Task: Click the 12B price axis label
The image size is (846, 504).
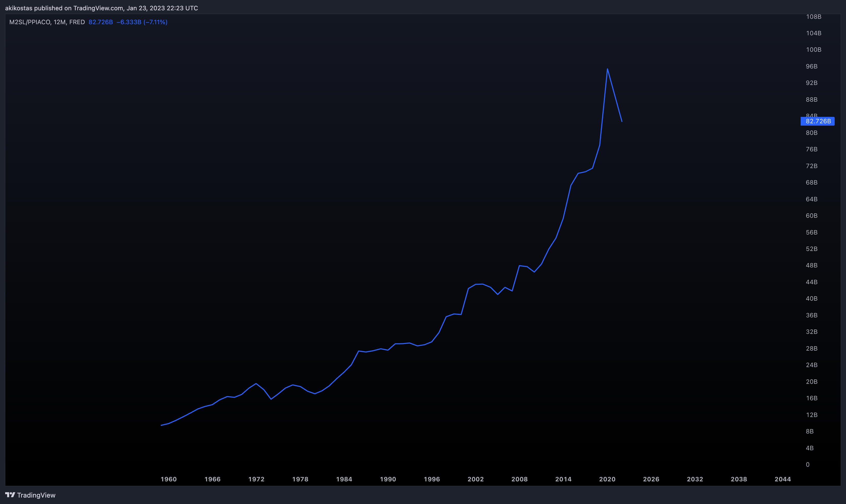Action: tap(811, 415)
